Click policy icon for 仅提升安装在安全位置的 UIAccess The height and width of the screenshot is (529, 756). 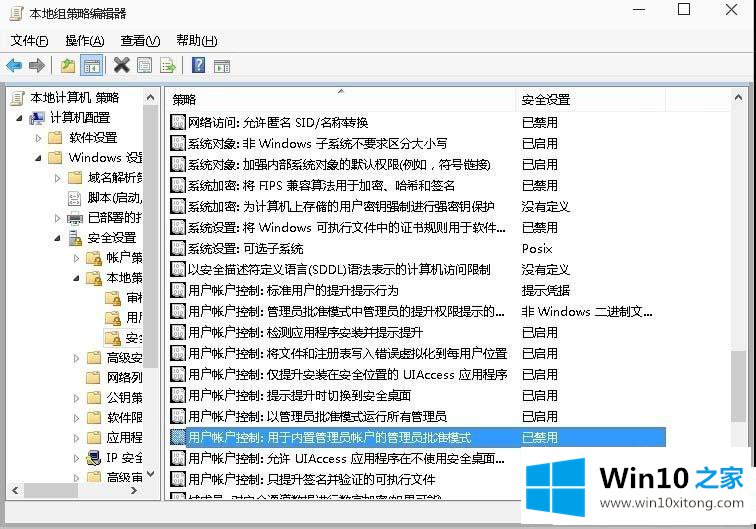[x=178, y=375]
